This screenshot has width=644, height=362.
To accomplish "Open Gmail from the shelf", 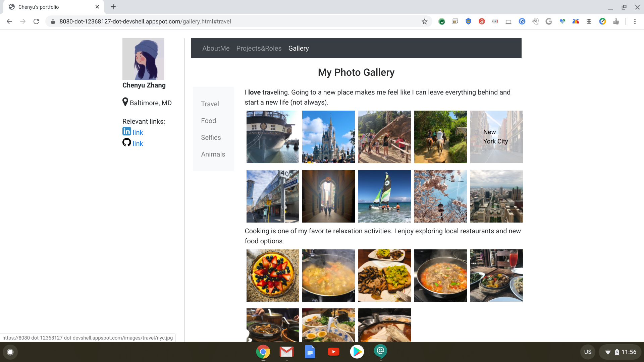I will [286, 352].
